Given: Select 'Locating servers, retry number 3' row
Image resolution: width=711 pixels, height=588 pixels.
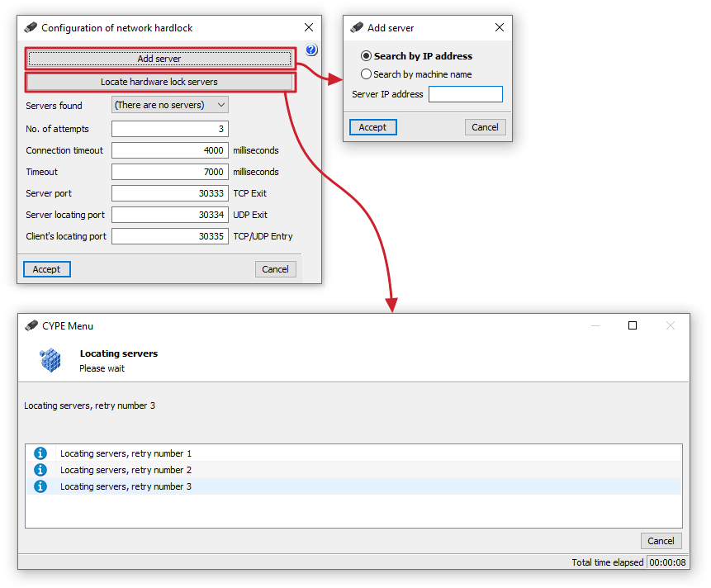Looking at the screenshot, I should pyautogui.click(x=353, y=486).
